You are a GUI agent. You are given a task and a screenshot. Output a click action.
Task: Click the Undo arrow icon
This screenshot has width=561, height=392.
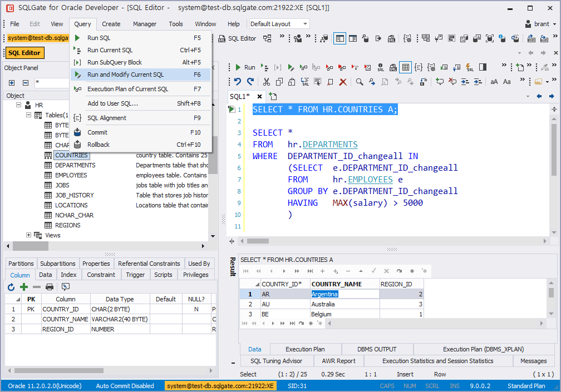point(238,82)
